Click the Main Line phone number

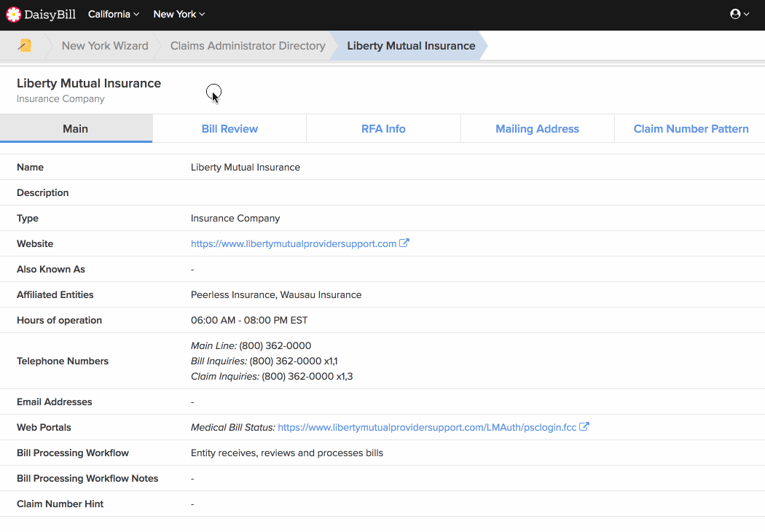coord(275,345)
